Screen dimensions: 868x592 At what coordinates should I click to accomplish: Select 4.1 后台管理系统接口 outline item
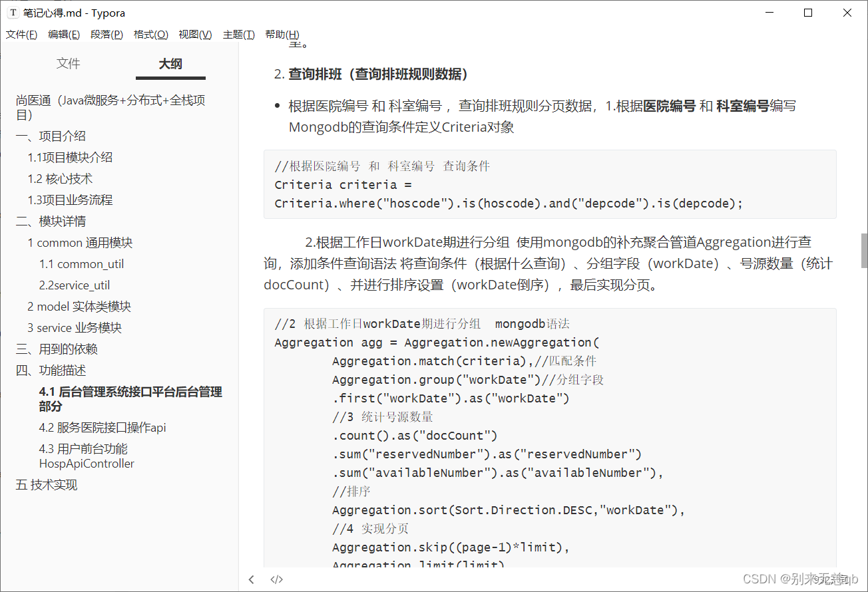click(x=130, y=399)
